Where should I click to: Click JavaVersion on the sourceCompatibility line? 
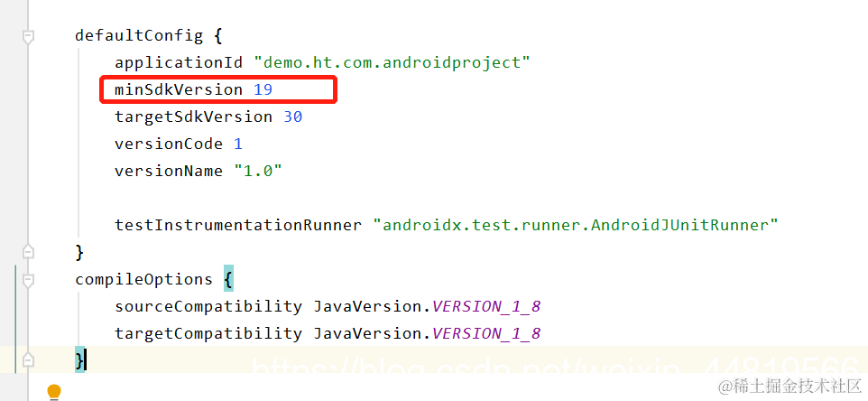tap(369, 306)
